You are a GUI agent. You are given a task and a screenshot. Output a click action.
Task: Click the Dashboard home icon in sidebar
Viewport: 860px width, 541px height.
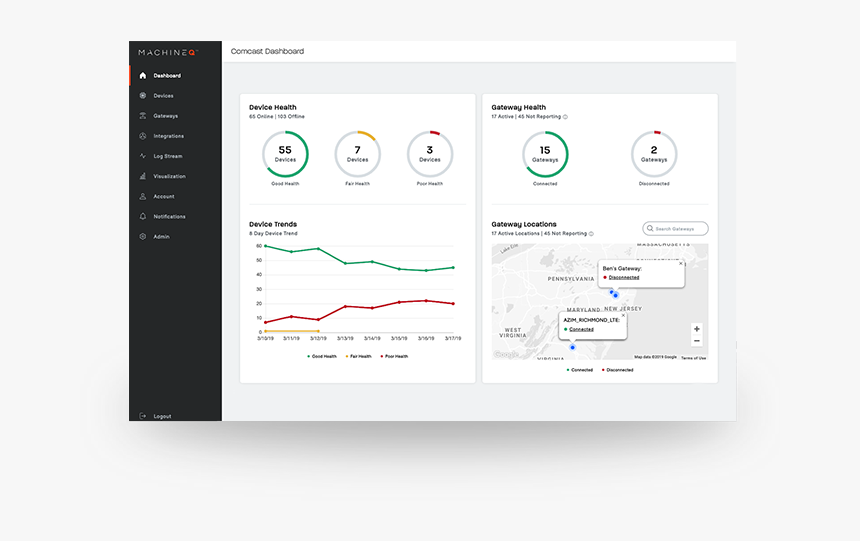(143, 76)
